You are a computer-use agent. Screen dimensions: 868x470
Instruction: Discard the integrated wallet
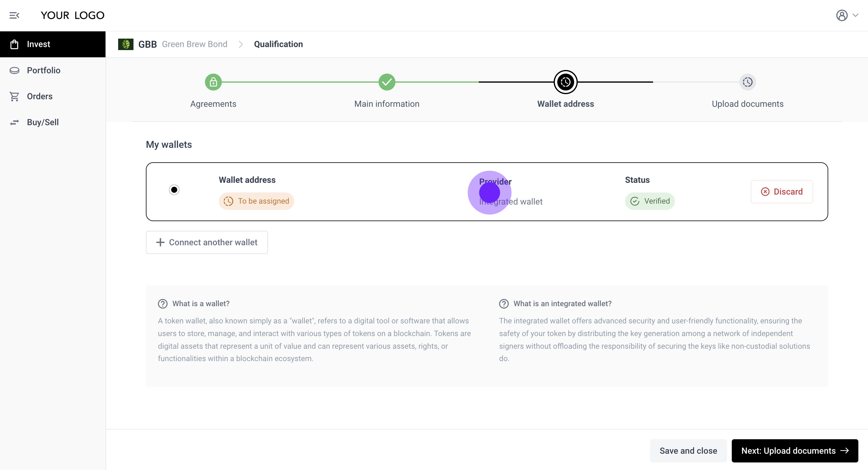point(782,192)
